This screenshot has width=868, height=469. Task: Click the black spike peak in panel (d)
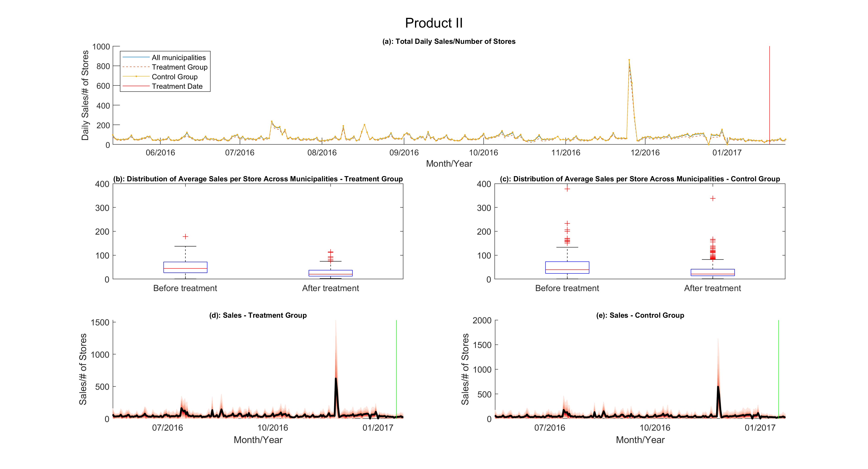pos(336,379)
